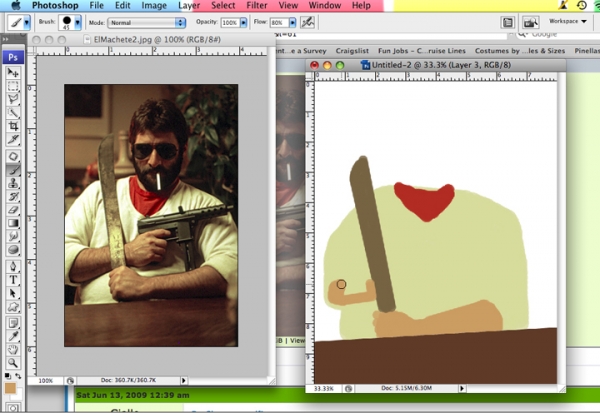Select the Zoom magnifier tool
The image size is (600, 413).
pos(13,362)
